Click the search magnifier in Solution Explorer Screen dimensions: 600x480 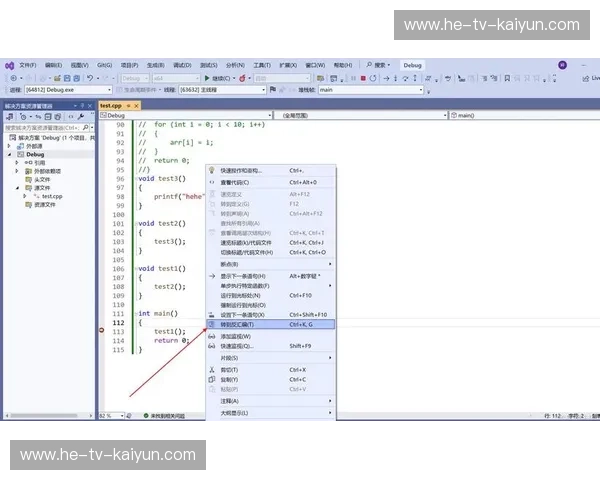pos(85,128)
